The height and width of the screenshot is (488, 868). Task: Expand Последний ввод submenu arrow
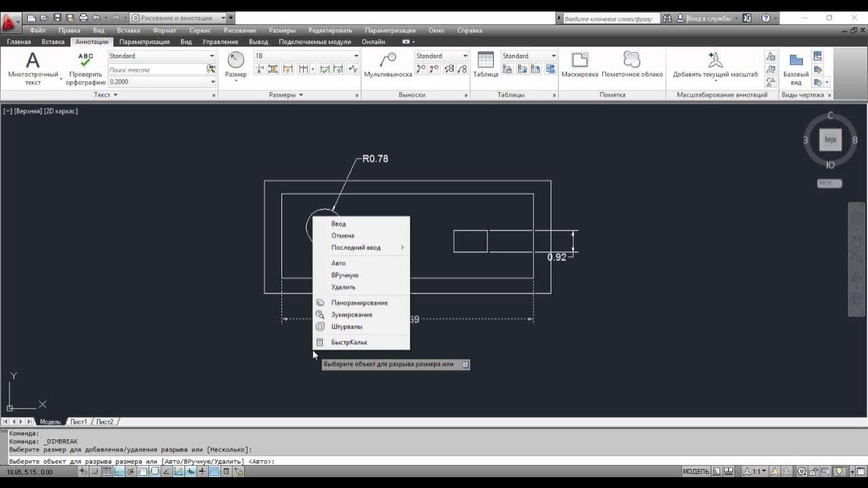point(402,247)
